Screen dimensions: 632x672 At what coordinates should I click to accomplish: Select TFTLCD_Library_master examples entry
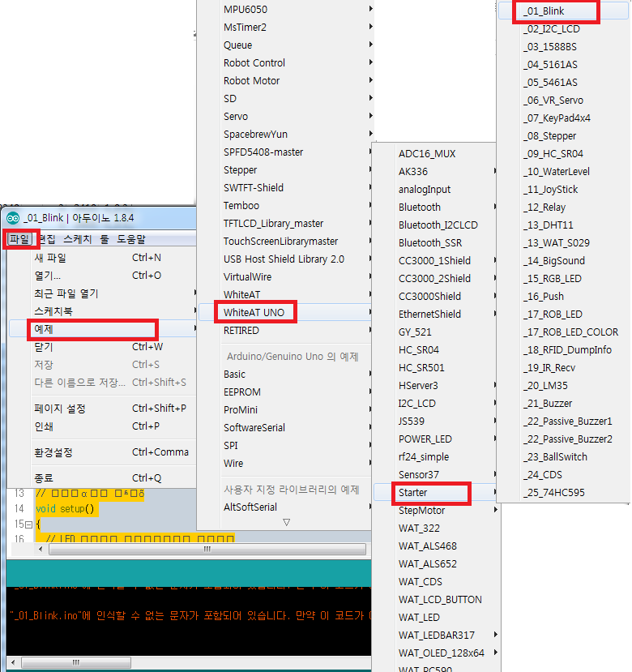pos(285,224)
